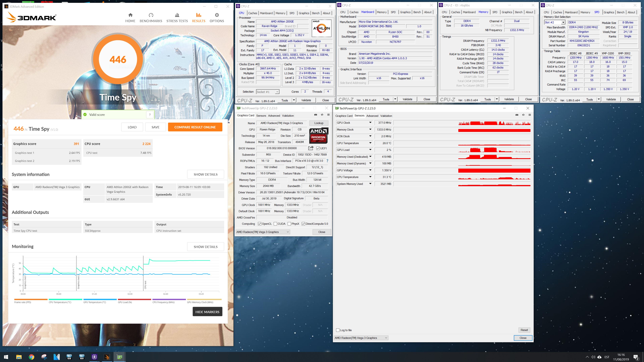Launch Google Chrome from the taskbar
The height and width of the screenshot is (362, 644).
coord(32,357)
